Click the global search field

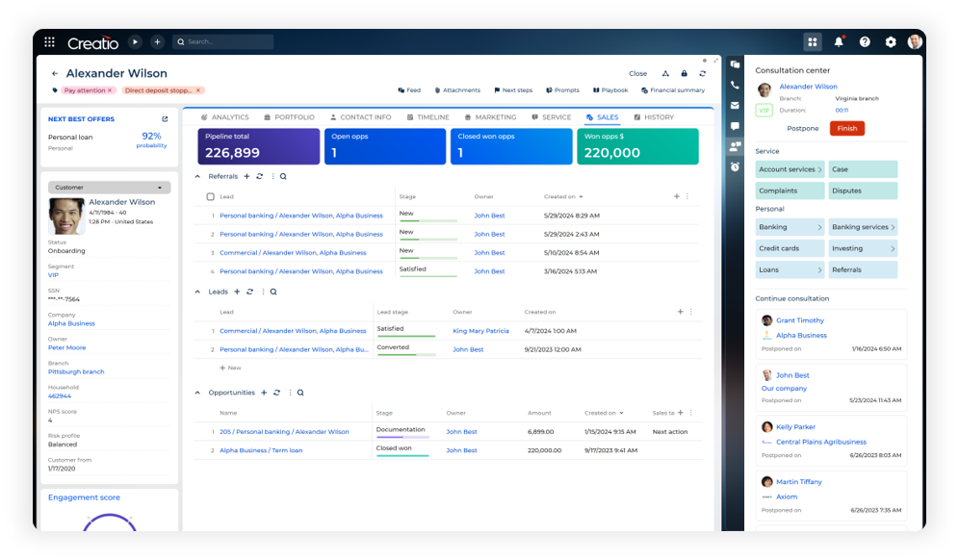coord(227,42)
